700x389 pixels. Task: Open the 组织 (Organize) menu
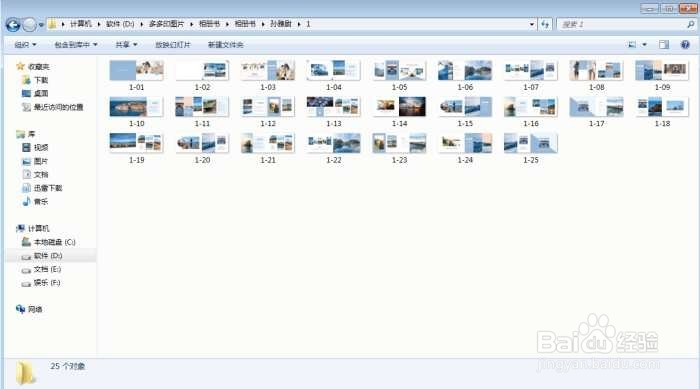point(25,45)
